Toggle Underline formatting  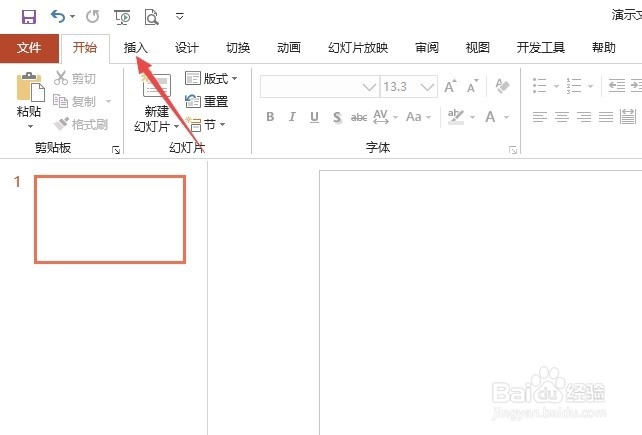tap(314, 117)
